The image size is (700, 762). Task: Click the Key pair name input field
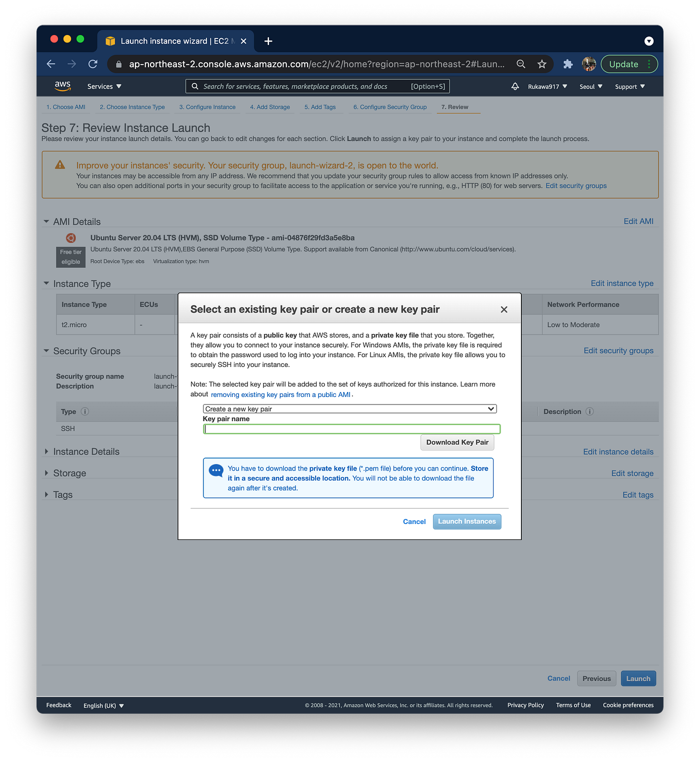[352, 429]
